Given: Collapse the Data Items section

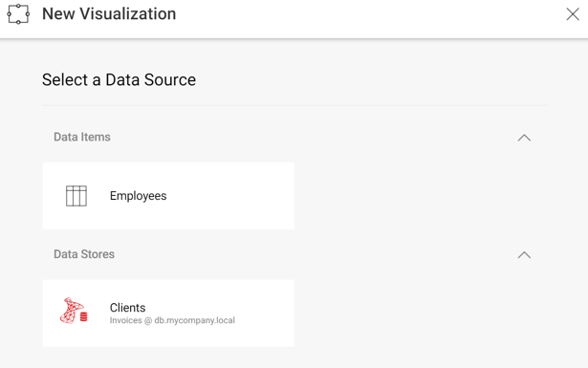Looking at the screenshot, I should click(524, 138).
